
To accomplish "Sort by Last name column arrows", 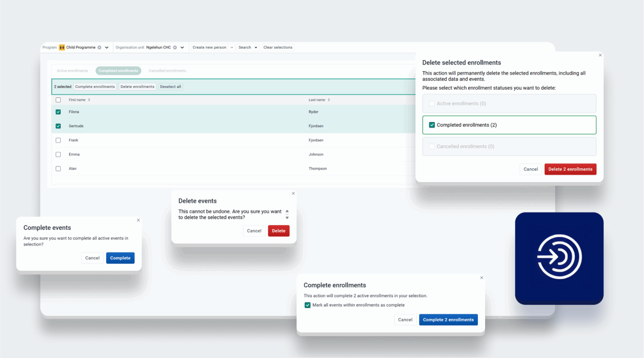I will (329, 100).
